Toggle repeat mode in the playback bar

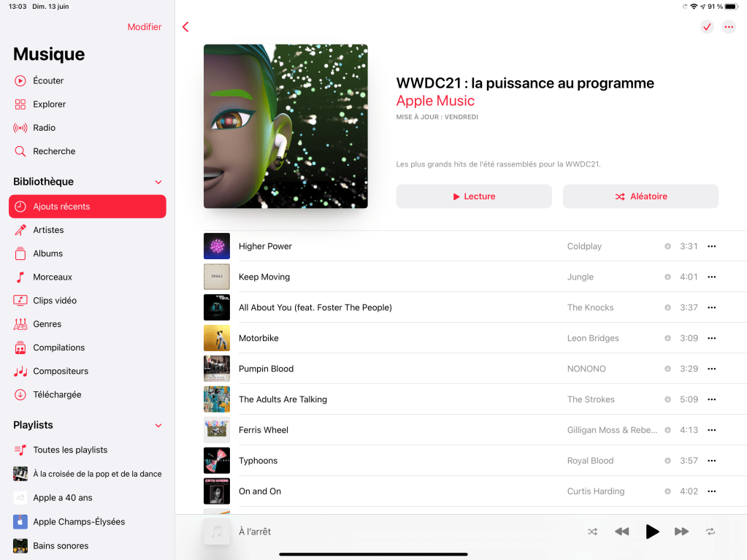(x=710, y=532)
